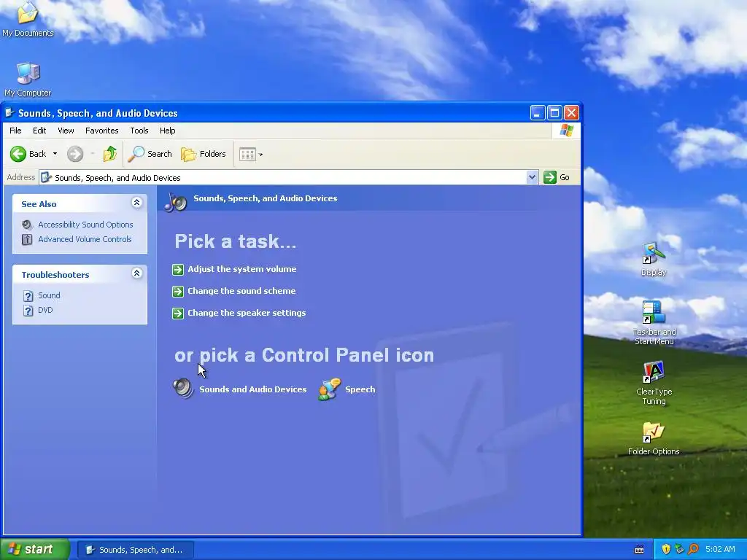The width and height of the screenshot is (747, 560).
Task: Click the keyboard icon near system tray
Action: (x=639, y=550)
